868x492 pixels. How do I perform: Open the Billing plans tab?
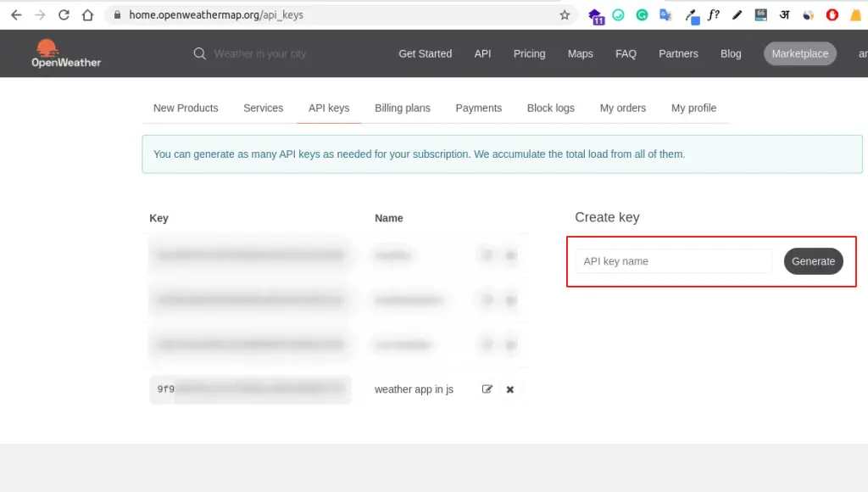click(x=403, y=108)
